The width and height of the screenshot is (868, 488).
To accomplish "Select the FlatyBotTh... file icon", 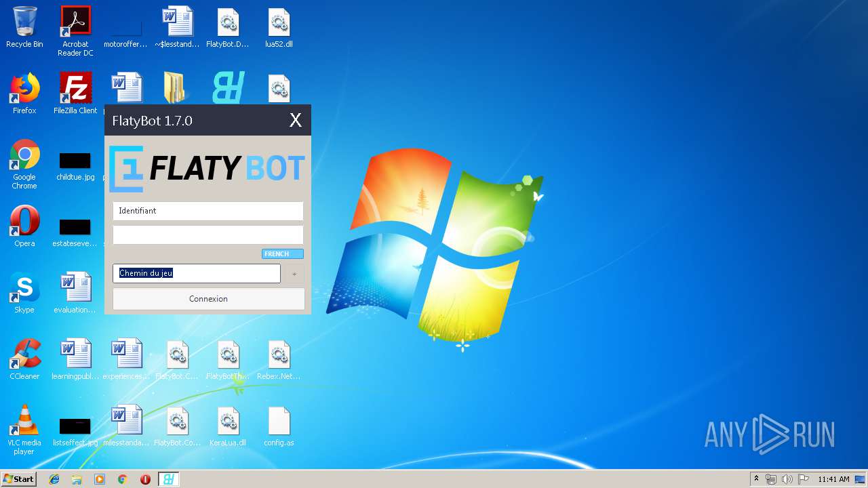I will click(228, 359).
